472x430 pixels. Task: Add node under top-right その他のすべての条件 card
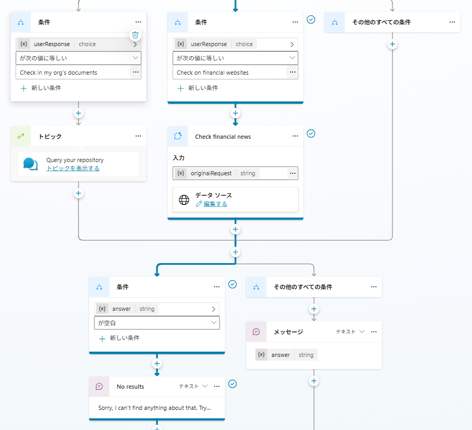coord(392,44)
